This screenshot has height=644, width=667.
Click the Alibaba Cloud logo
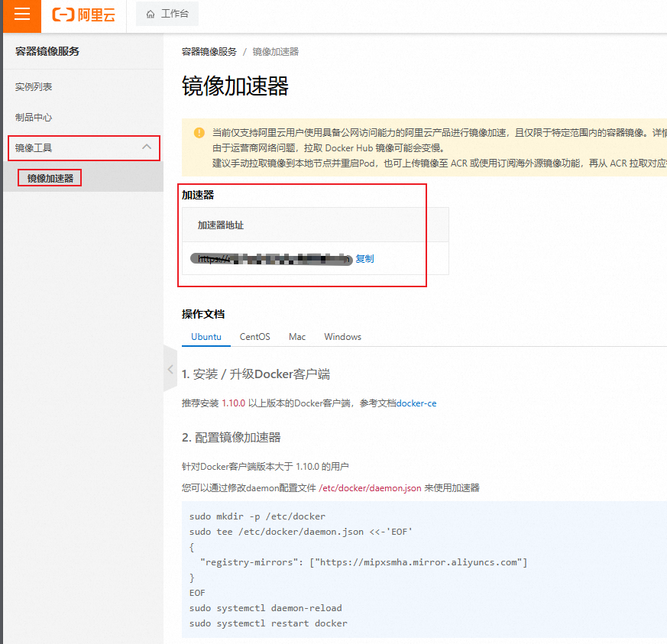(84, 15)
